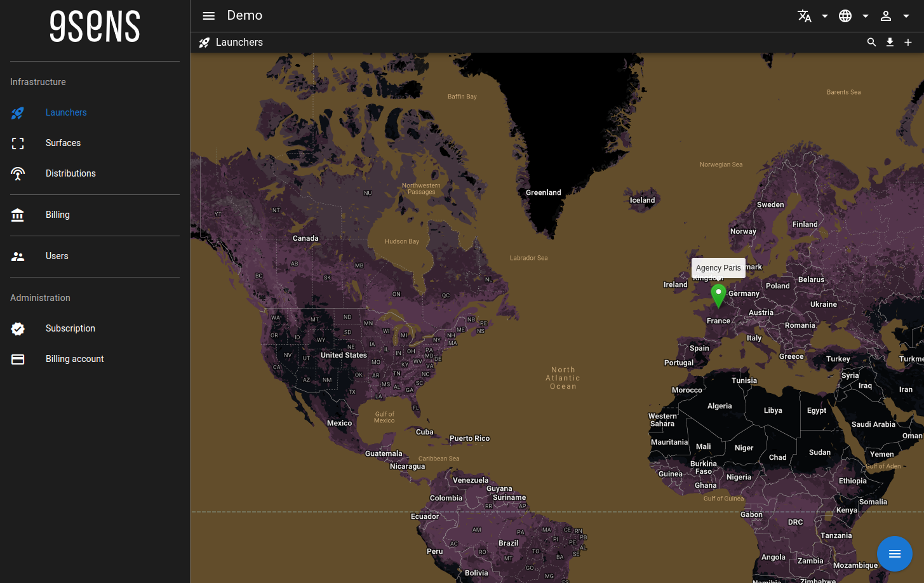Click the Demo title text

pyautogui.click(x=244, y=15)
